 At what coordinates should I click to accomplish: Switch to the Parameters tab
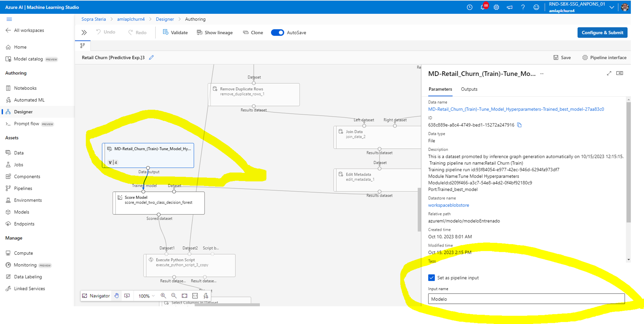tap(440, 89)
